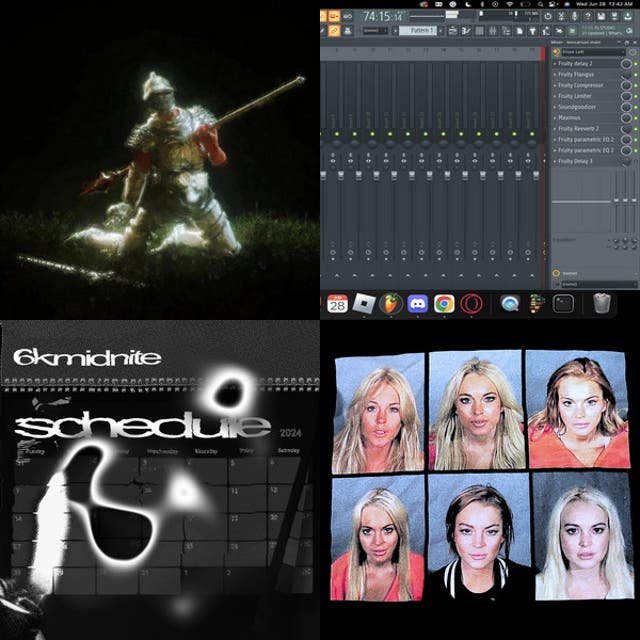This screenshot has height=640, width=640.
Task: Open the Browser view toolbar icon
Action: (506, 31)
